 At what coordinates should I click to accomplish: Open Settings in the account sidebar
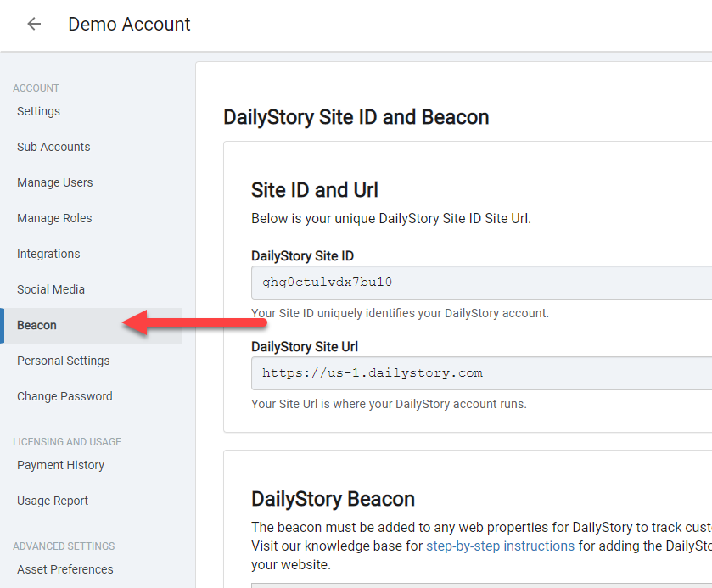pos(38,111)
